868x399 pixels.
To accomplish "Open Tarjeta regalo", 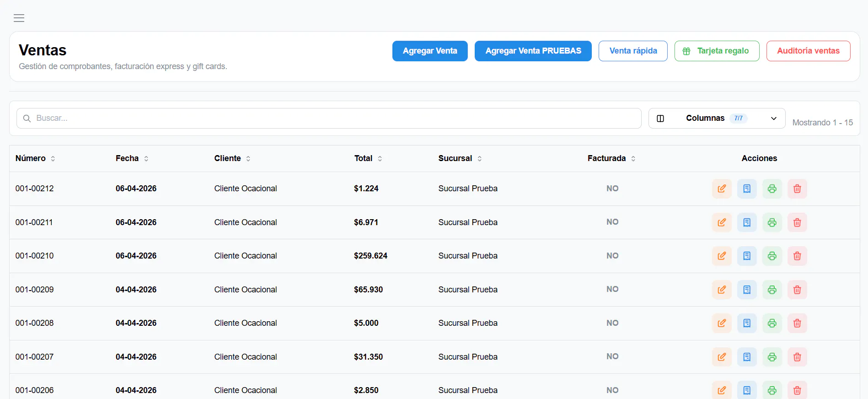I will click(x=717, y=51).
